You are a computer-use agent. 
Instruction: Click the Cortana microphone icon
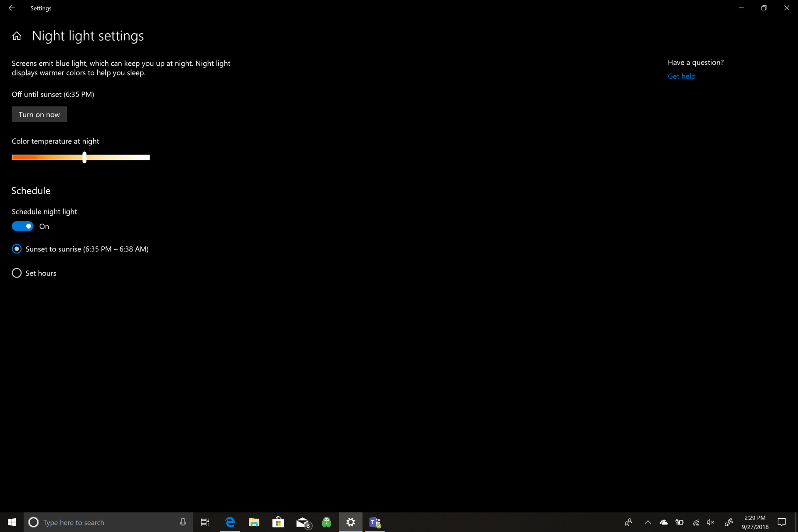(183, 522)
